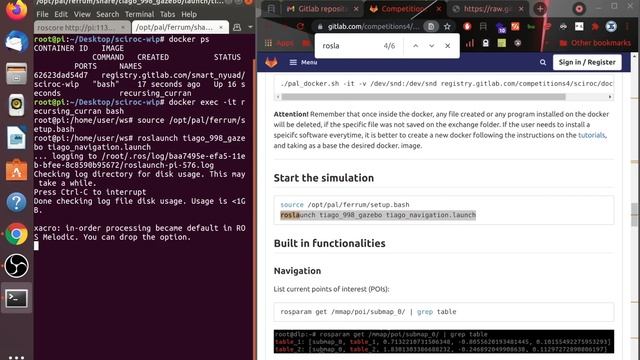Click the gitlab.com address bar
The image size is (640, 360).
pos(373,27)
